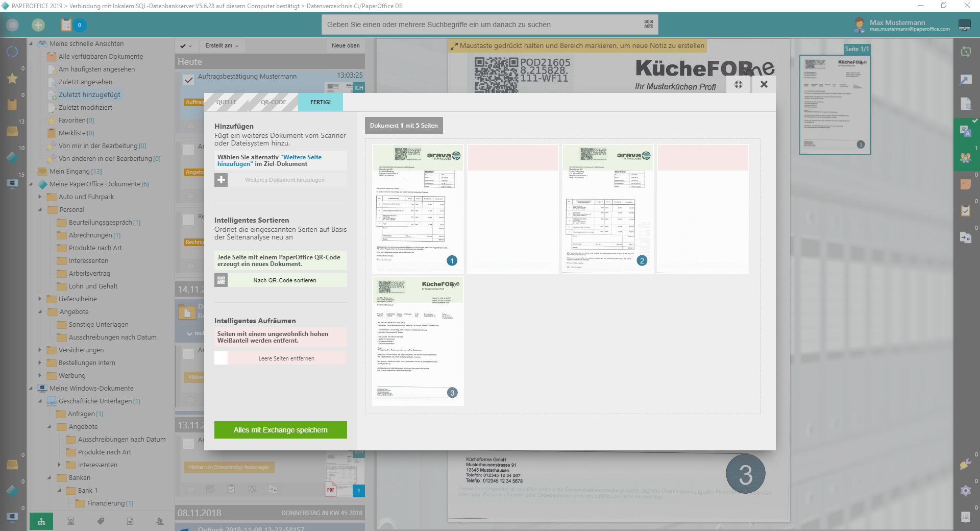Open the document search magnifier icon
Image resolution: width=980 pixels, height=531 pixels.
tap(966, 104)
